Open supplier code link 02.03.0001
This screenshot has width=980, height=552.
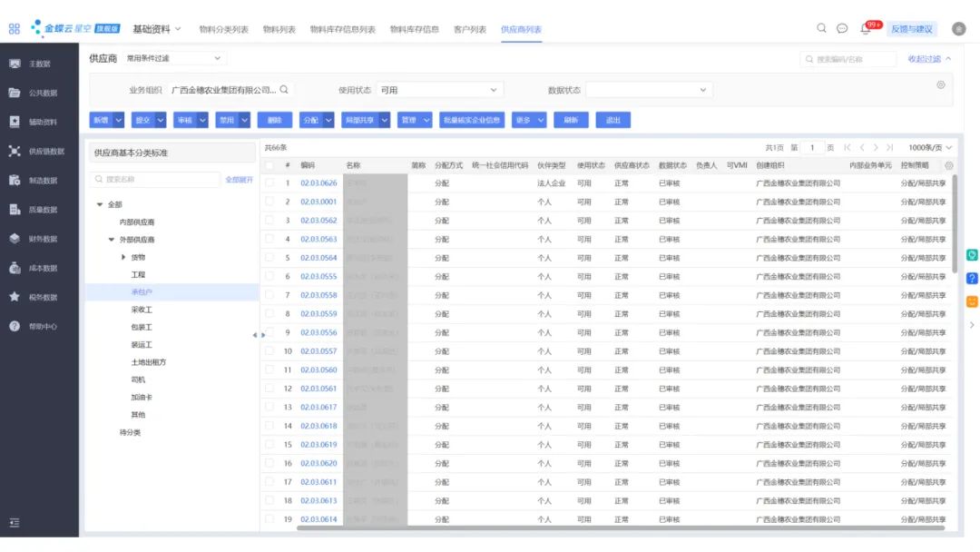[x=318, y=202]
